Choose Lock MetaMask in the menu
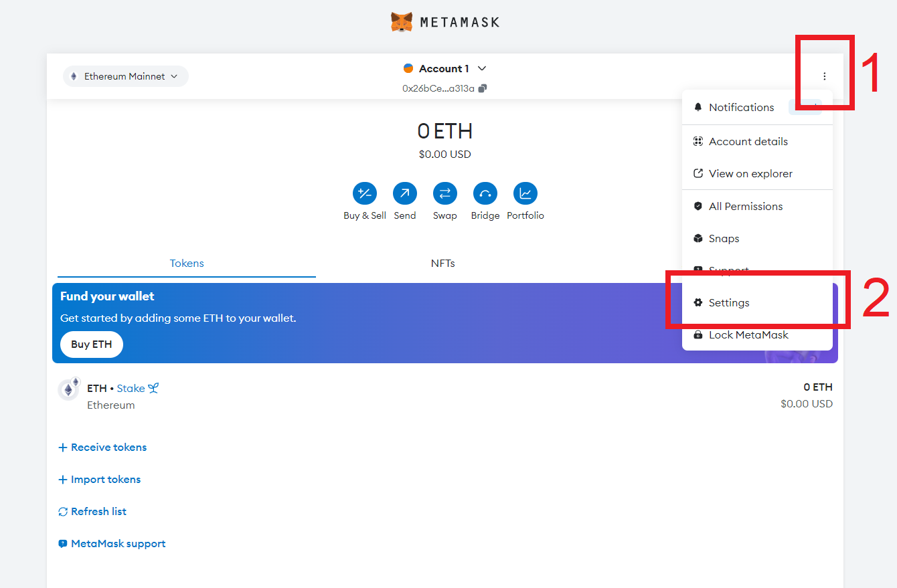 tap(748, 335)
